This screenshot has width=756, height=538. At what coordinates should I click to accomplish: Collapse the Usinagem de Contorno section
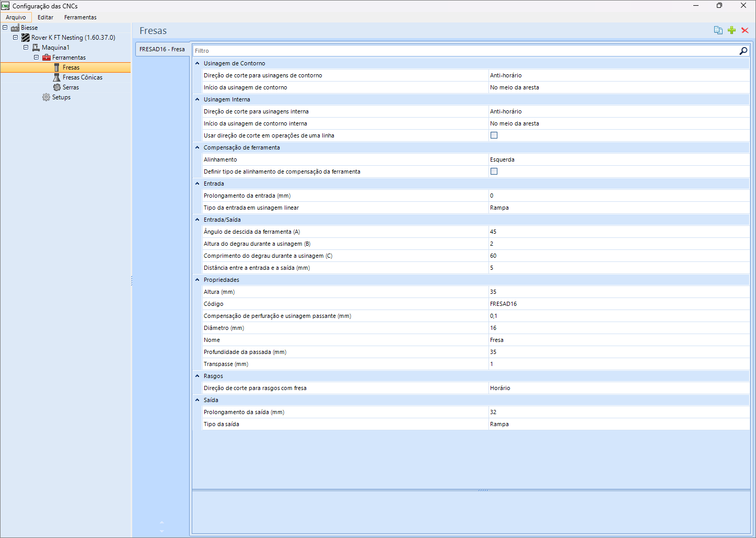(x=197, y=63)
